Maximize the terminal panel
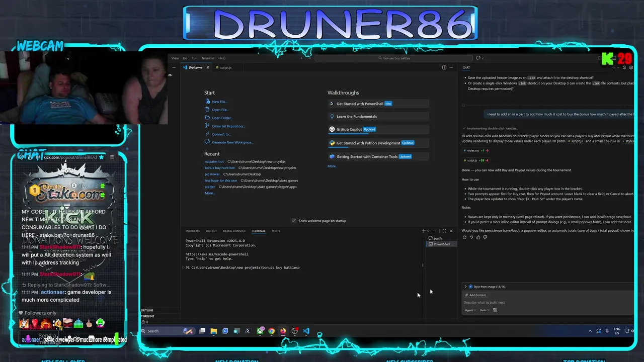 444,231
